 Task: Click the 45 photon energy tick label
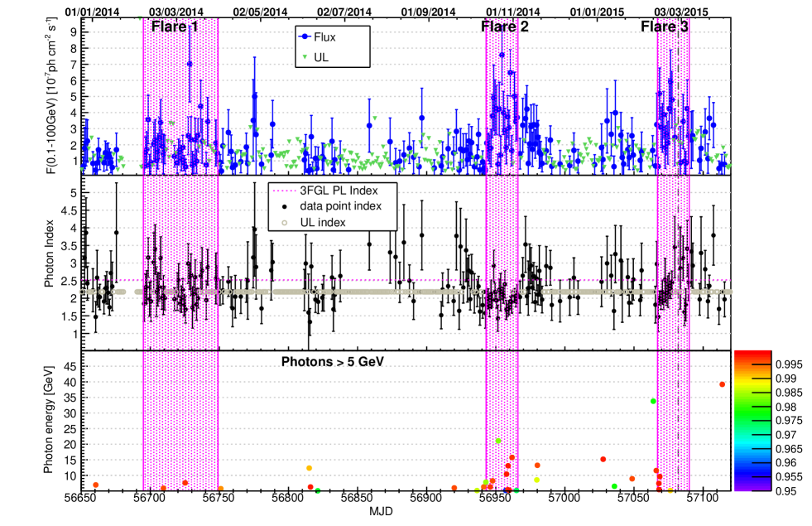tap(70, 367)
